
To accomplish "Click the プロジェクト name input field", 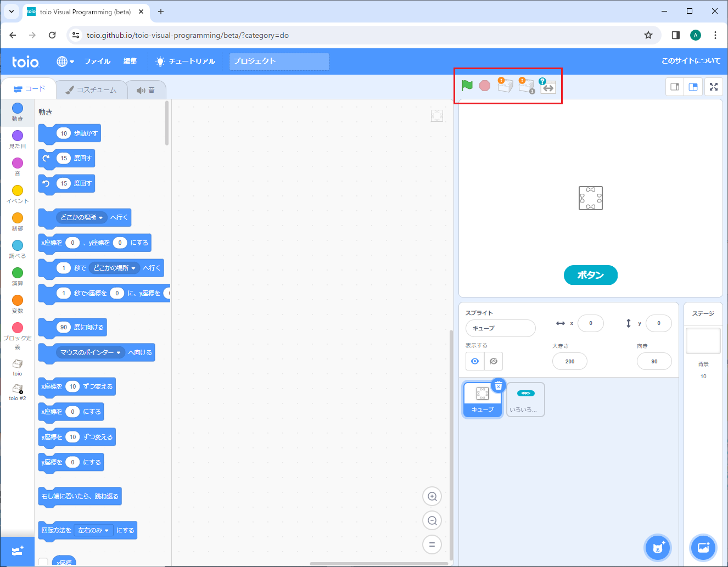I will [279, 61].
